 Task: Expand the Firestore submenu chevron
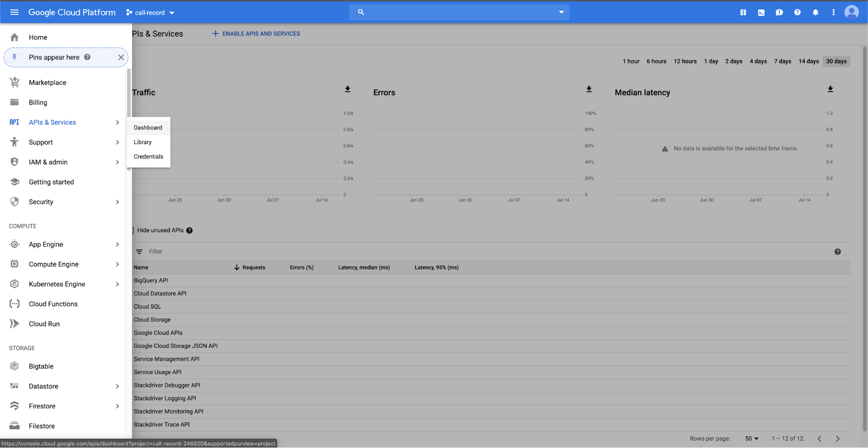(117, 406)
